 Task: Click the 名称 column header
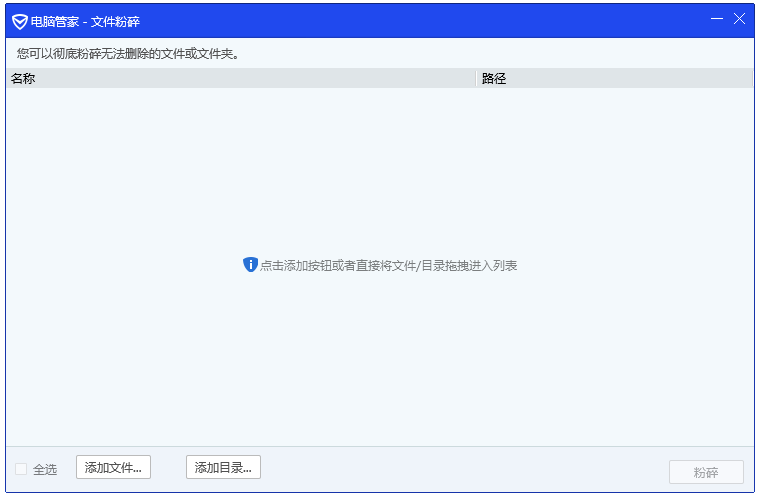pos(241,78)
